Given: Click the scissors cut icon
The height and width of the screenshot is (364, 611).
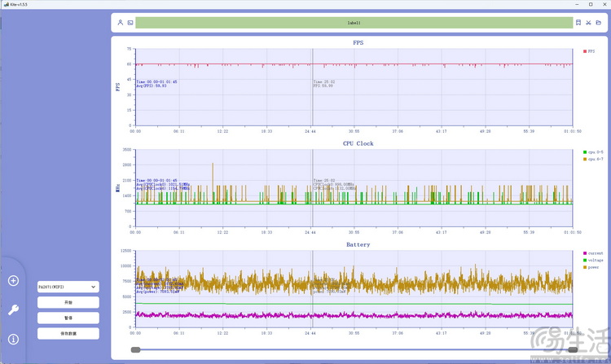Looking at the screenshot, I should click(588, 23).
